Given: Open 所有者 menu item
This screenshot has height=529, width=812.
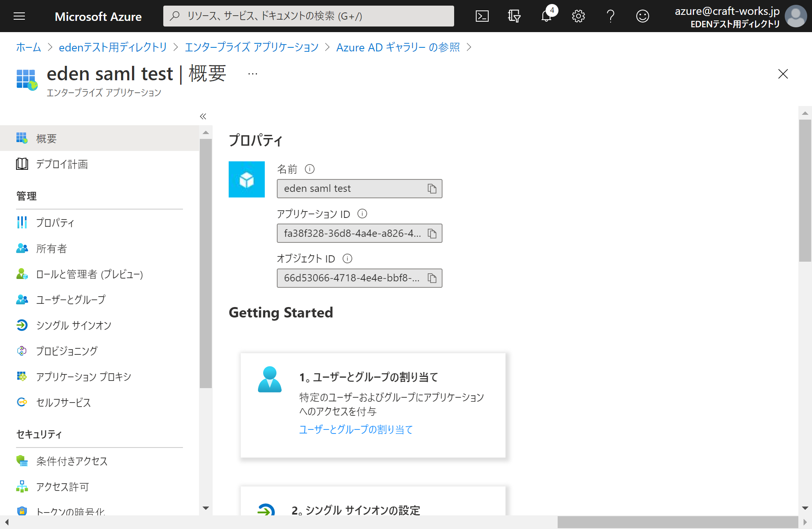Looking at the screenshot, I should click(99, 248).
